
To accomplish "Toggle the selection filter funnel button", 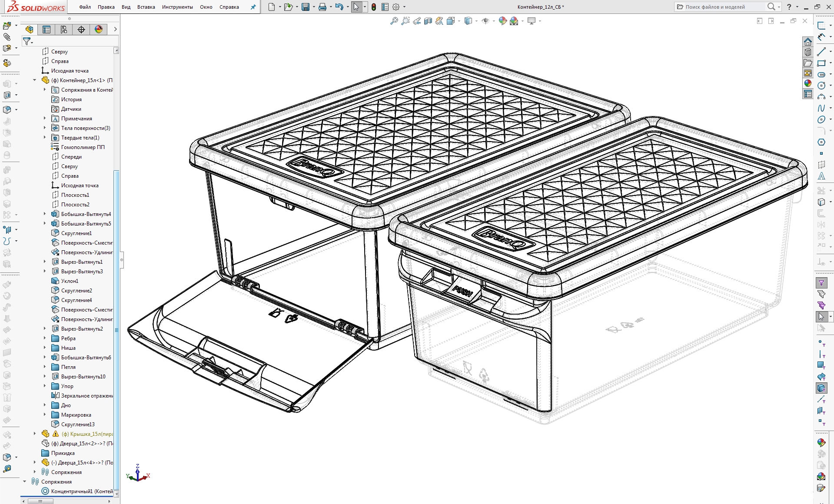I will 821,283.
